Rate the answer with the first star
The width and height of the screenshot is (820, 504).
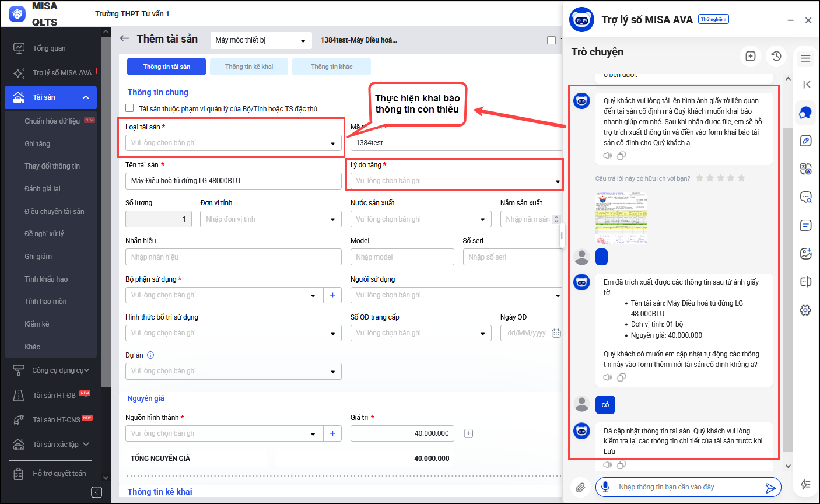point(699,178)
